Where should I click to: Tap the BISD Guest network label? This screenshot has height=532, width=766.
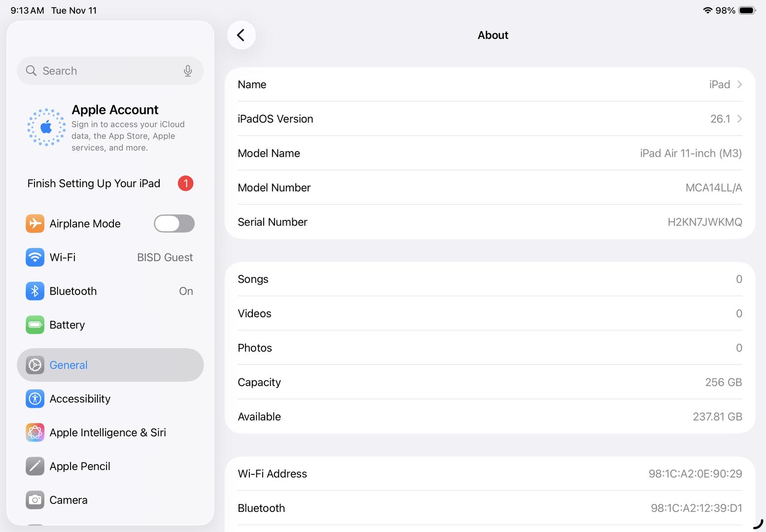[x=165, y=257]
